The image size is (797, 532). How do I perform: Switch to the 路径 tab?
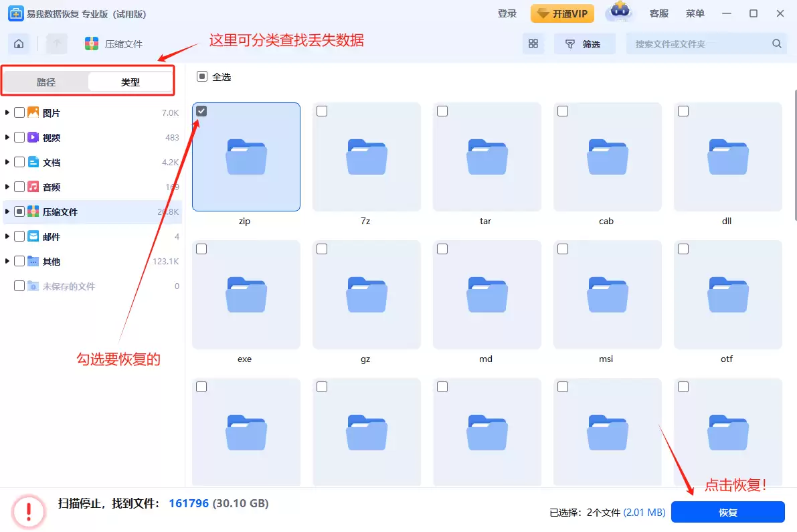[x=46, y=82]
